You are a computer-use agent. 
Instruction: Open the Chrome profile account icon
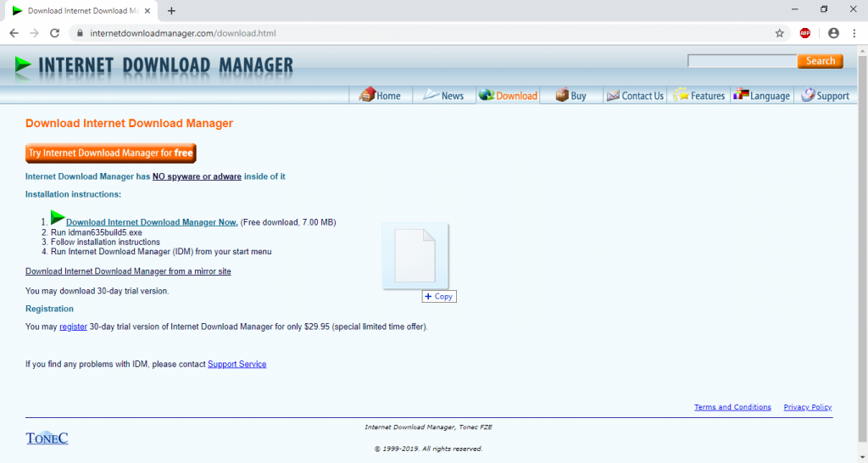[833, 33]
